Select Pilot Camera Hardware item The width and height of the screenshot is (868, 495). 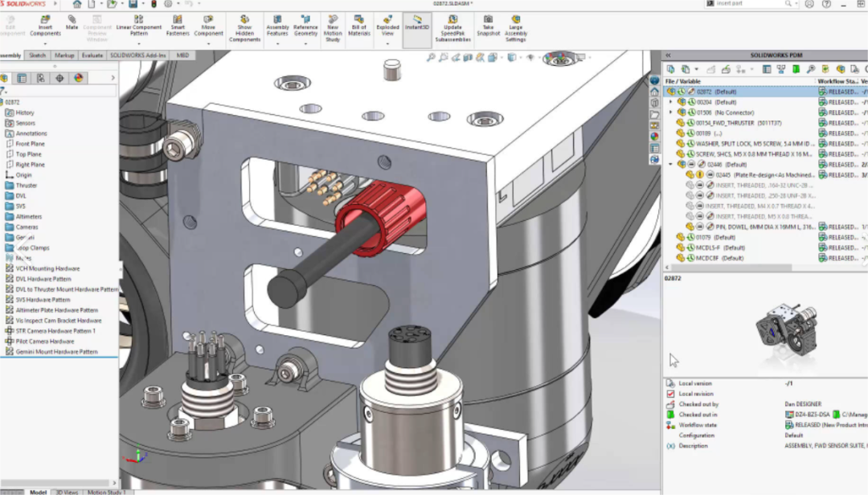coord(39,341)
